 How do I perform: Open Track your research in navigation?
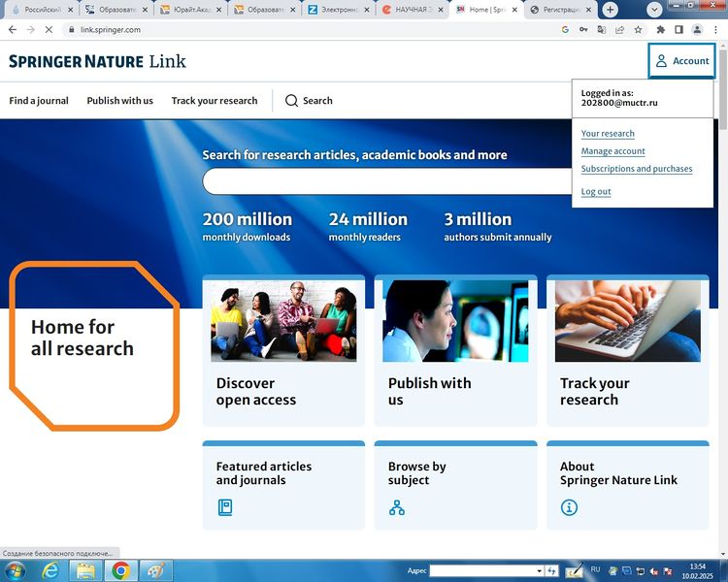click(215, 101)
